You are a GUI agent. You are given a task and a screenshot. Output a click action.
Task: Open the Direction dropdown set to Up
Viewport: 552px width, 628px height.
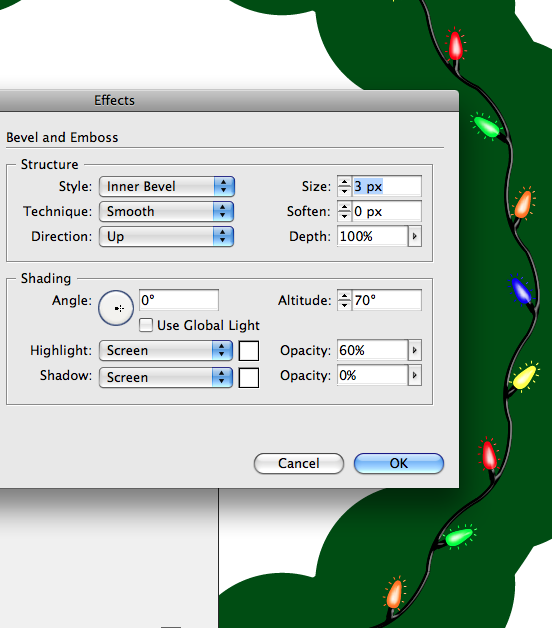[167, 237]
